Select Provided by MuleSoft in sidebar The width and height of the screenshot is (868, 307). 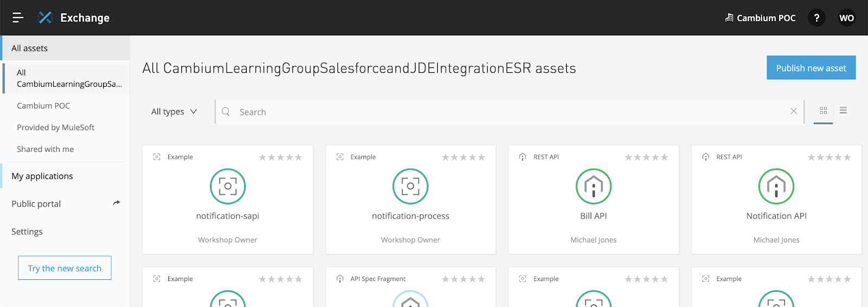[x=56, y=127]
